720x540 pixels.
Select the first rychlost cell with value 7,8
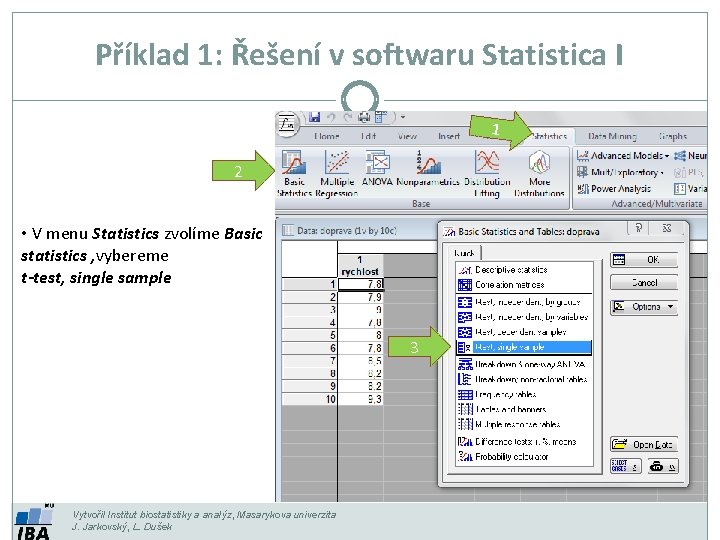360,284
